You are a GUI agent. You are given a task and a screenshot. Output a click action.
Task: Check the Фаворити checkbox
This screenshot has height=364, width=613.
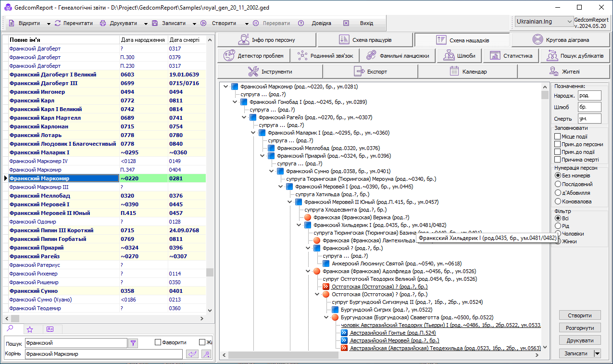point(158,342)
